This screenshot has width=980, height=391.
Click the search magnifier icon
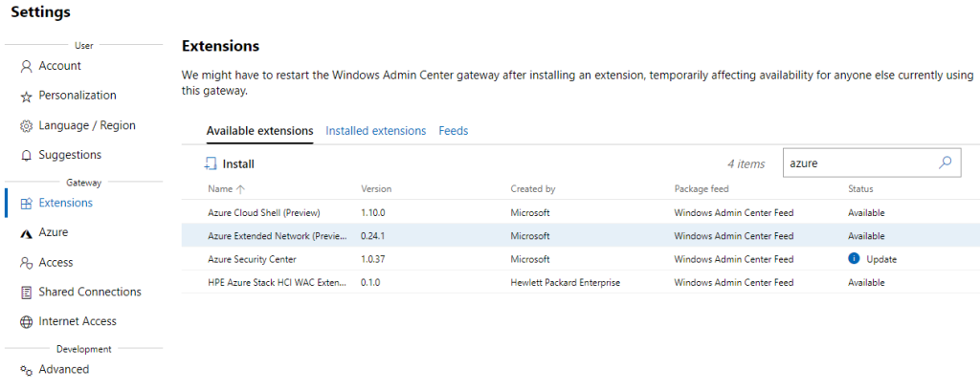click(945, 163)
